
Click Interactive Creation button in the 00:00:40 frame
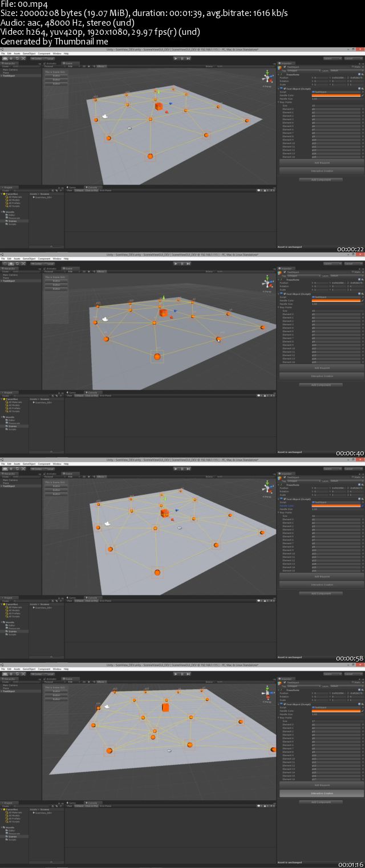[322, 376]
